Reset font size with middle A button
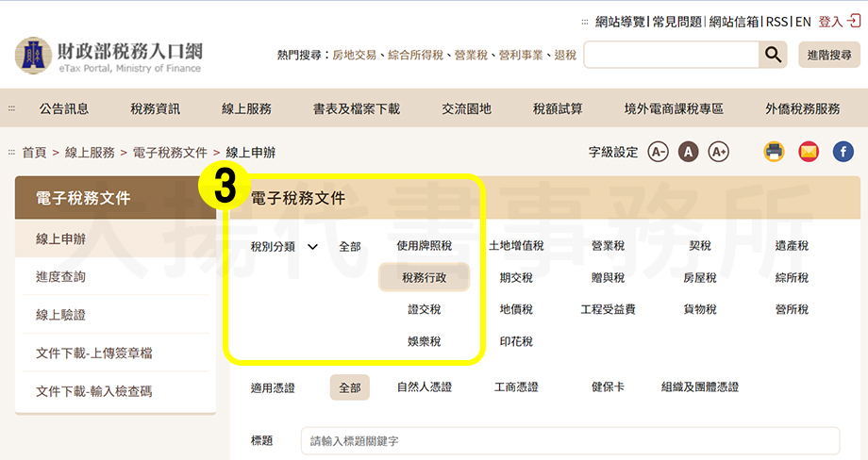Image resolution: width=868 pixels, height=460 pixels. [688, 152]
